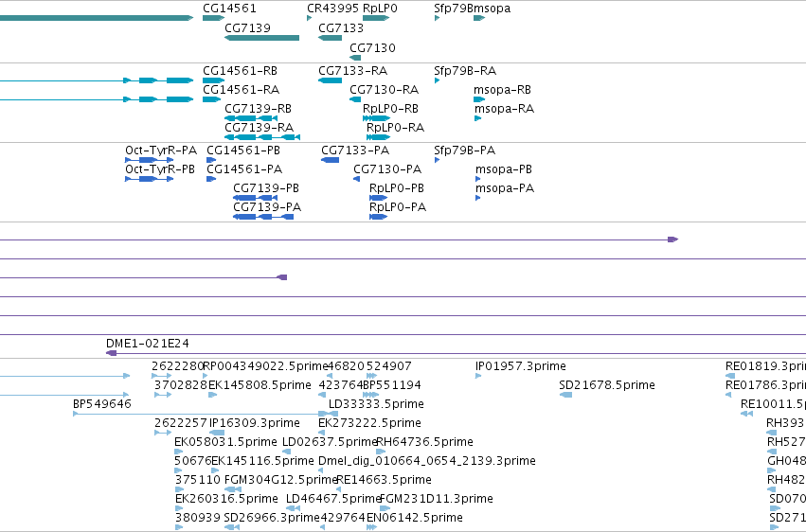Open the DME1-021E24 clone label
Viewport: 806px width, 532px height.
coord(148,343)
